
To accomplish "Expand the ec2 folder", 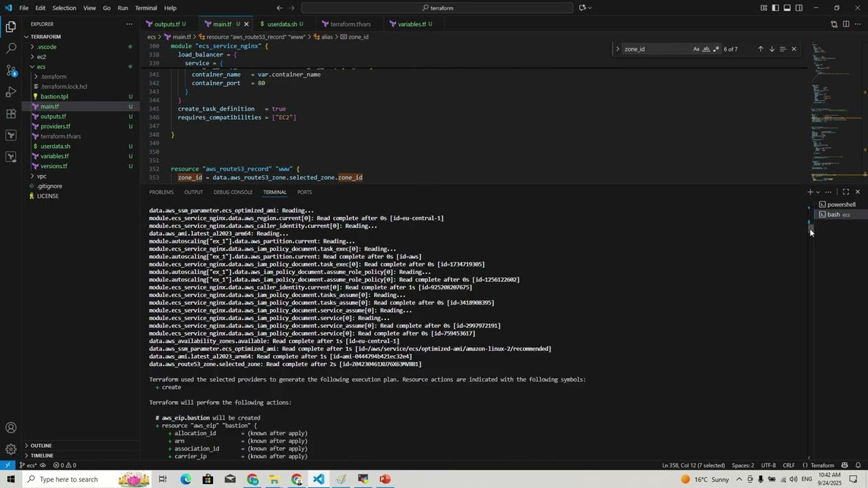I will click(x=81, y=57).
